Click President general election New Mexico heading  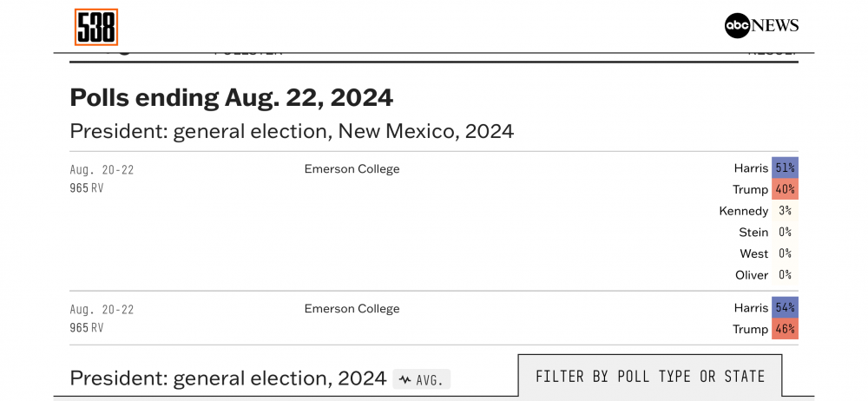292,132
